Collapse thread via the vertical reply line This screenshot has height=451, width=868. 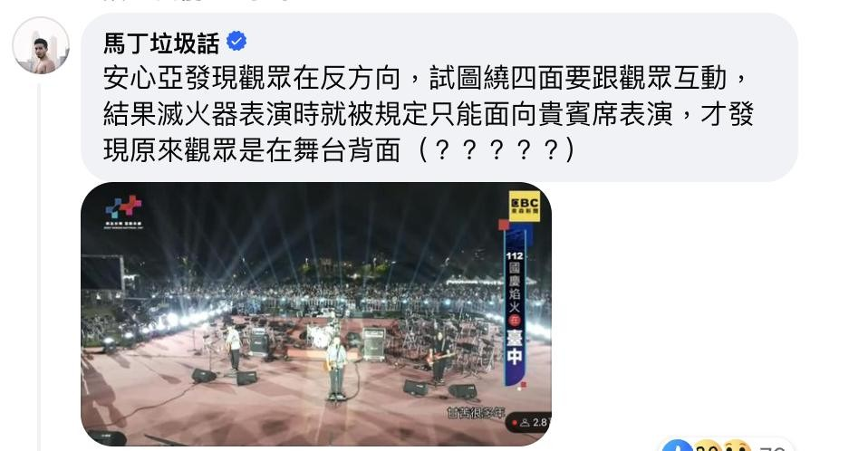click(39, 267)
